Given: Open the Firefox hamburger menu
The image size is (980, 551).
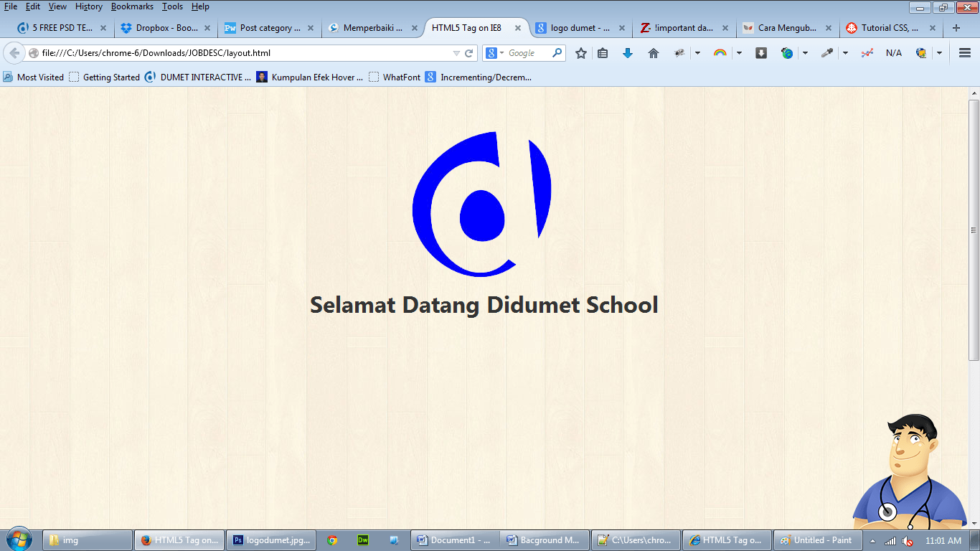Looking at the screenshot, I should point(965,53).
